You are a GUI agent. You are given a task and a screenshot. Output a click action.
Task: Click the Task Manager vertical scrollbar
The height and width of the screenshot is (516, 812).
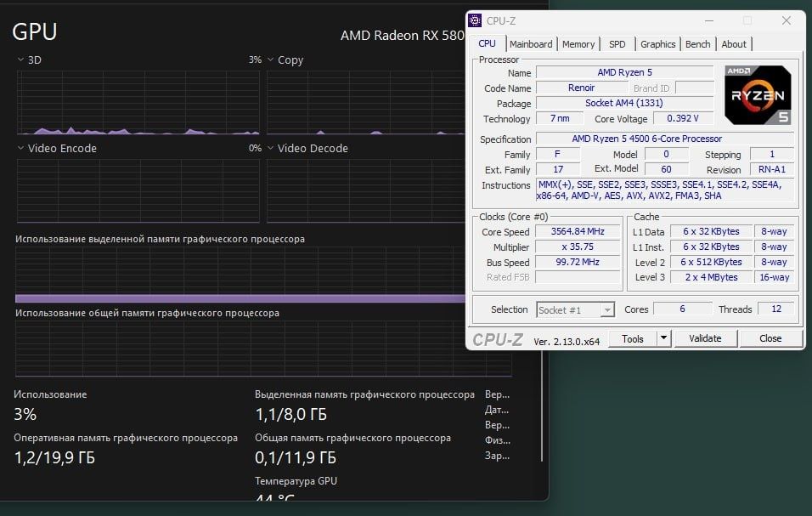point(542,405)
